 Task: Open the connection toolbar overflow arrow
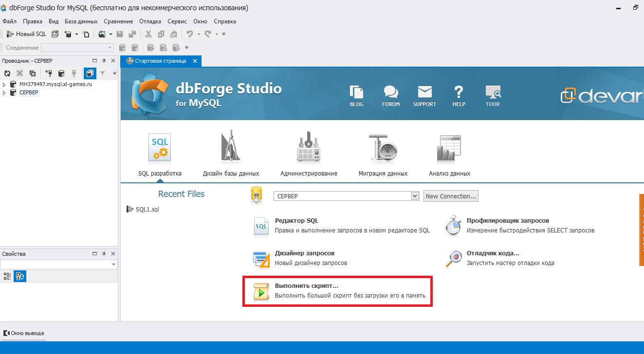coord(186,48)
